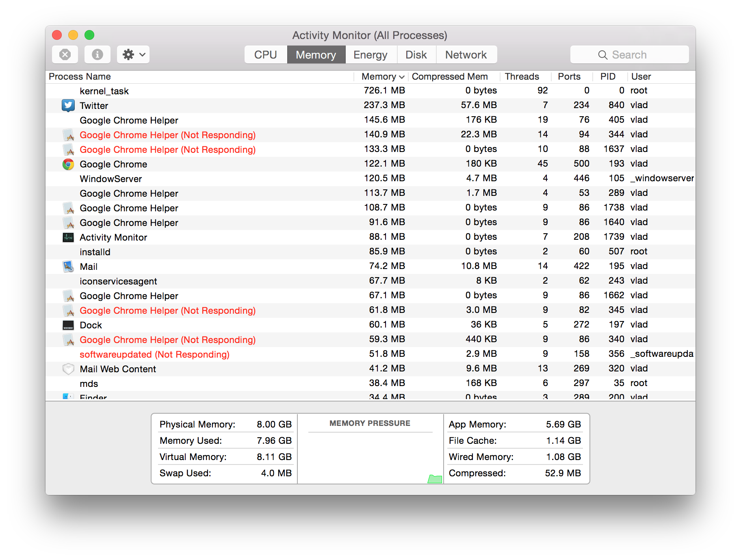Click the Memory Used 7.96 GB value
The image size is (741, 560).
pyautogui.click(x=274, y=441)
